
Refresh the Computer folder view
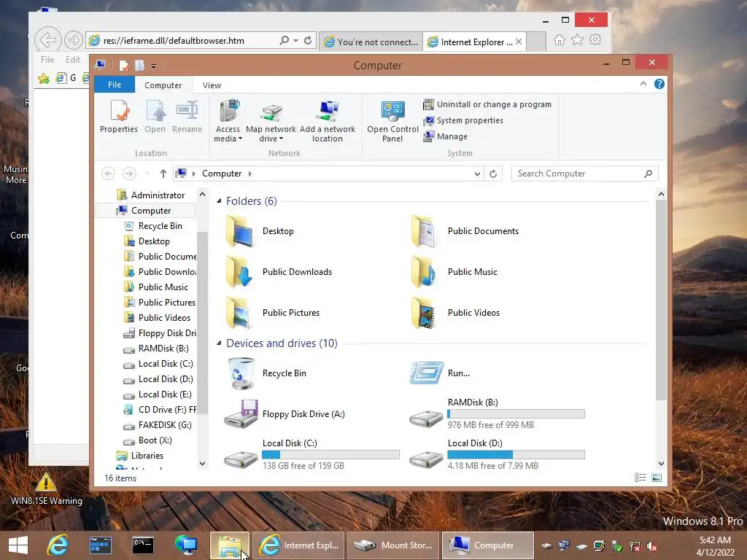pos(493,174)
